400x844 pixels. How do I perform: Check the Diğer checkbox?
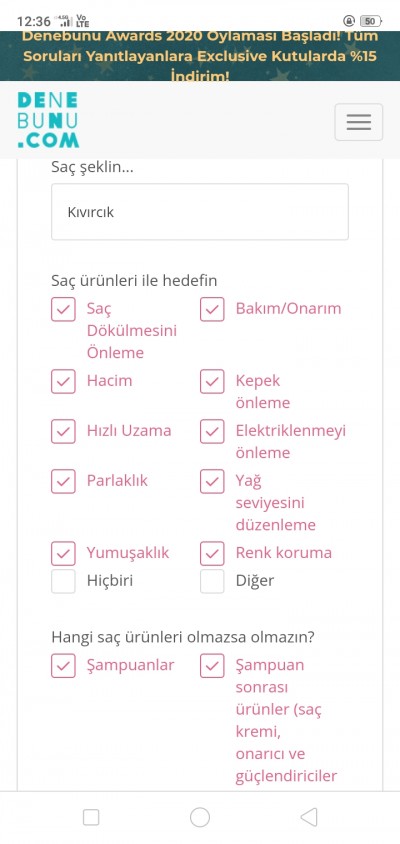212,581
